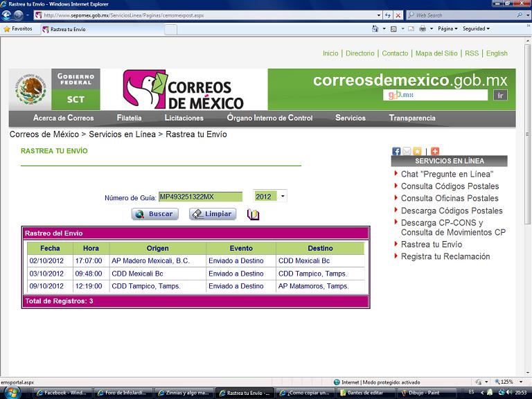Click the browser Back arrow button

[6, 15]
